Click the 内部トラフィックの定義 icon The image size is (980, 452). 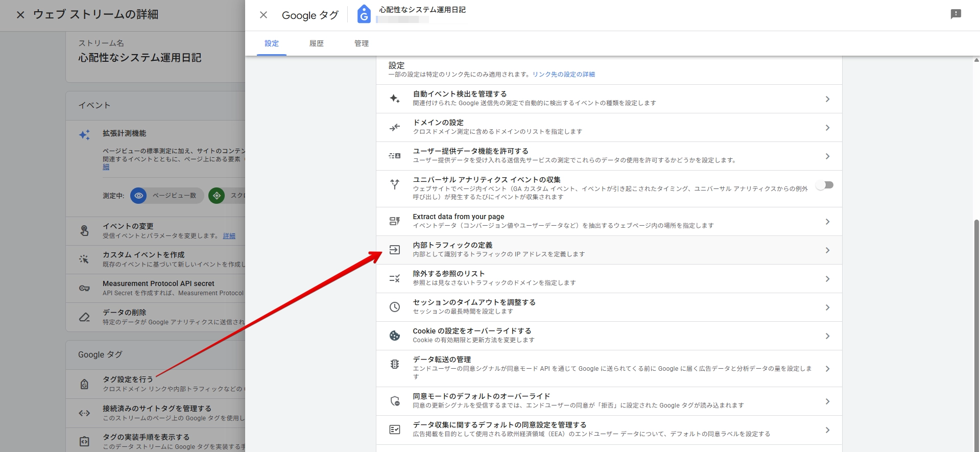pos(395,250)
